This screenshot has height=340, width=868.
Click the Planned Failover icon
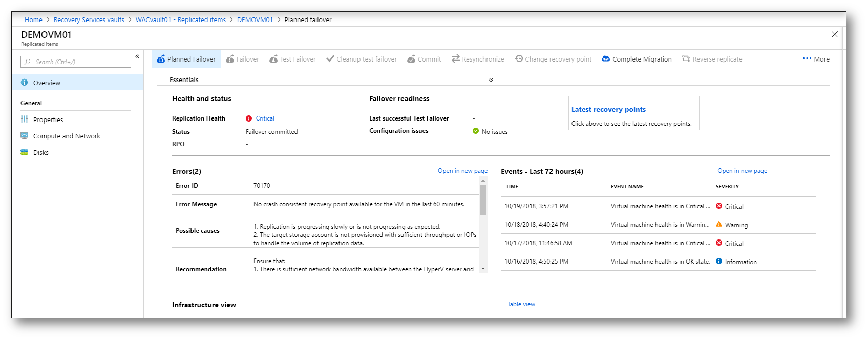point(161,59)
